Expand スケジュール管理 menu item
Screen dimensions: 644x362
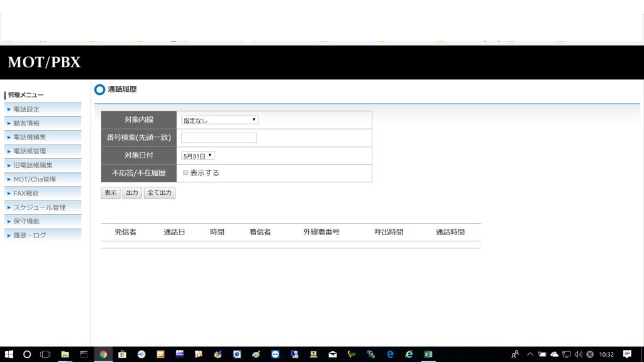[43, 207]
